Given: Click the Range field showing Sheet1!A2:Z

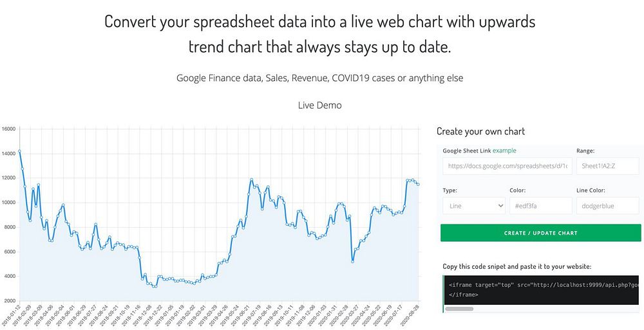Looking at the screenshot, I should coord(608,166).
